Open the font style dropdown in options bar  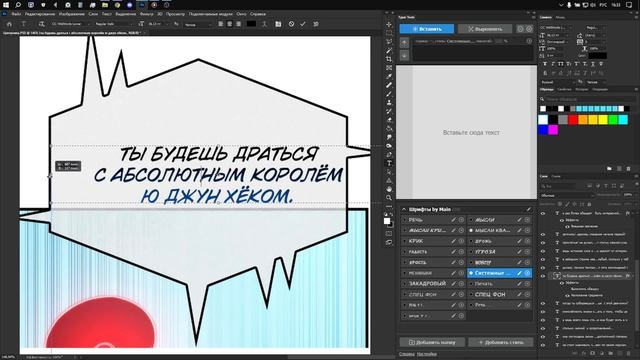coord(113,24)
